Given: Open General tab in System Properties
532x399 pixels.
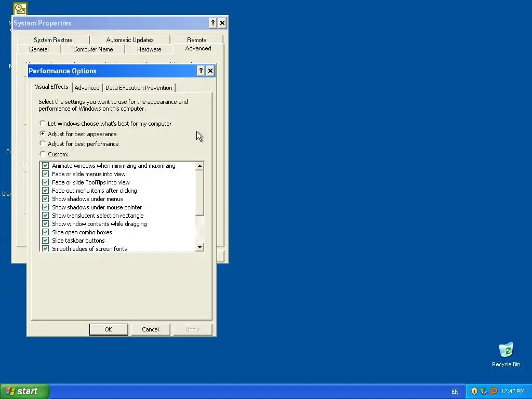Looking at the screenshot, I should (x=38, y=49).
